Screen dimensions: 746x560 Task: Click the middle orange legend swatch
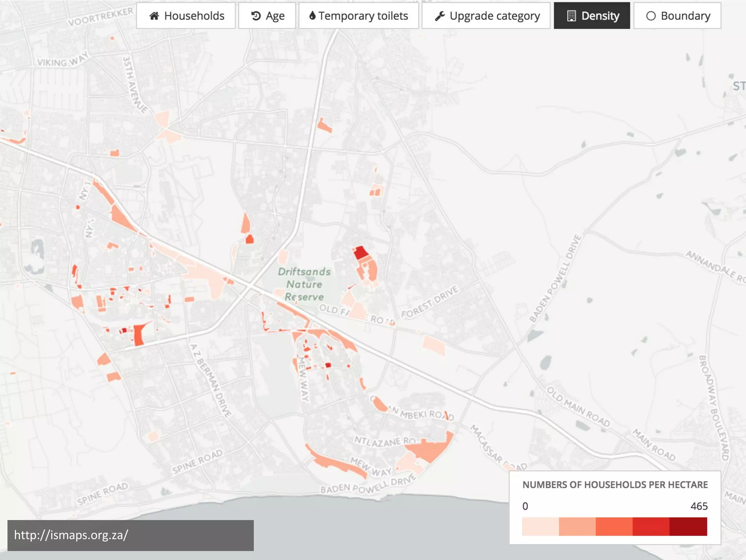(614, 526)
